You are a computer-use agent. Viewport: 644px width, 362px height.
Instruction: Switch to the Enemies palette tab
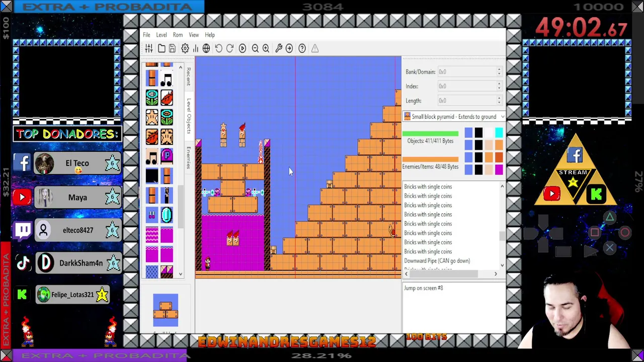click(x=189, y=158)
